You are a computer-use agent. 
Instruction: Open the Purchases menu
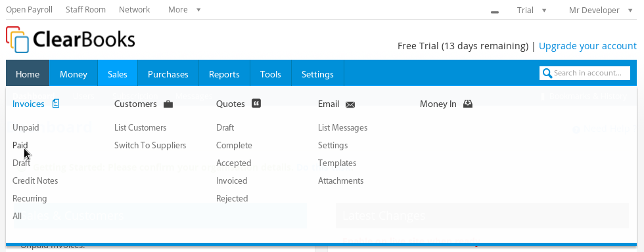(168, 74)
